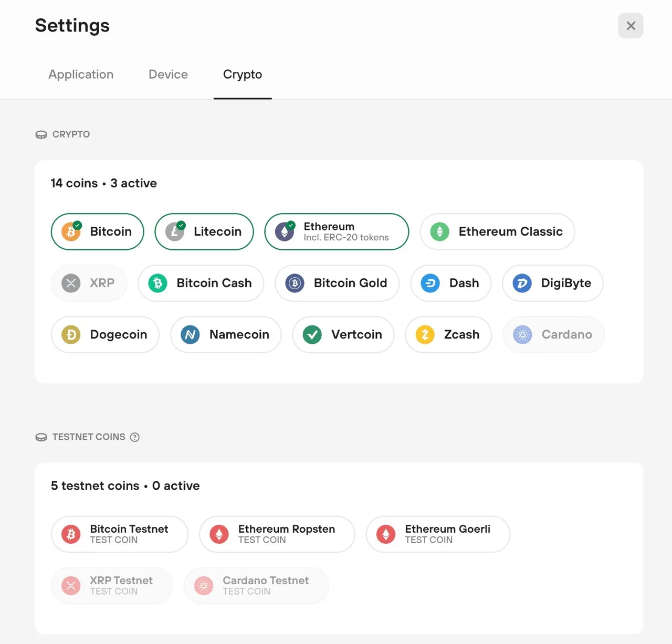Click the red Bitcoin Testnet icon

click(x=71, y=534)
